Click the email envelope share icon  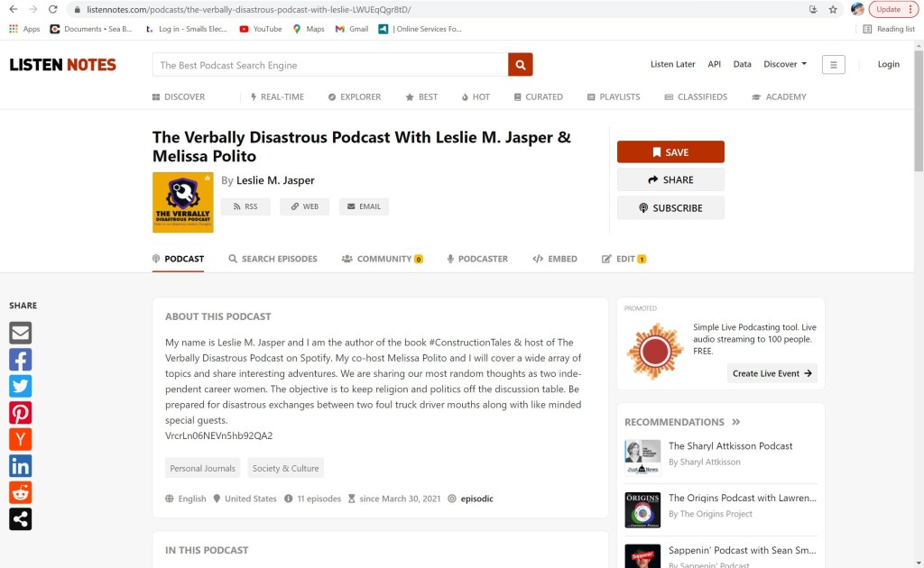click(20, 333)
